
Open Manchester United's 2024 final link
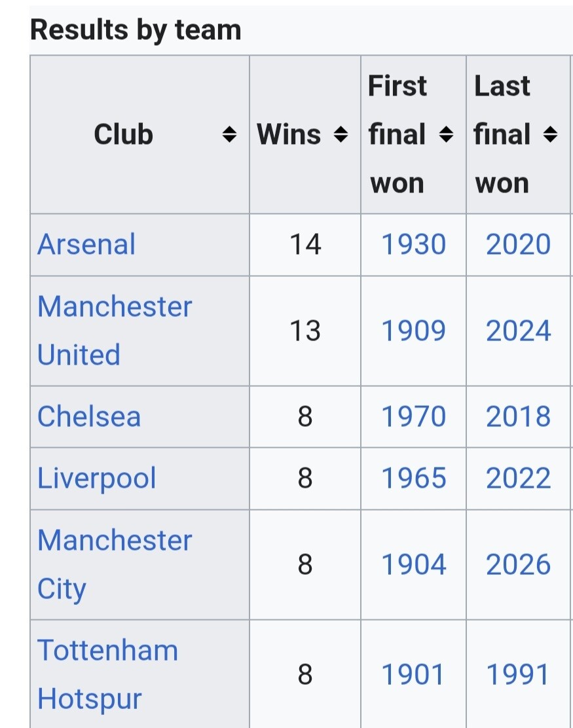click(x=518, y=331)
